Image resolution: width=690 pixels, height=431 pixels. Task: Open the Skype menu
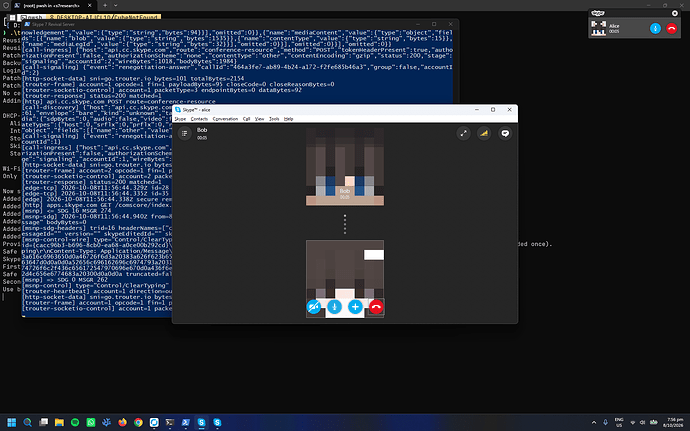(180, 119)
